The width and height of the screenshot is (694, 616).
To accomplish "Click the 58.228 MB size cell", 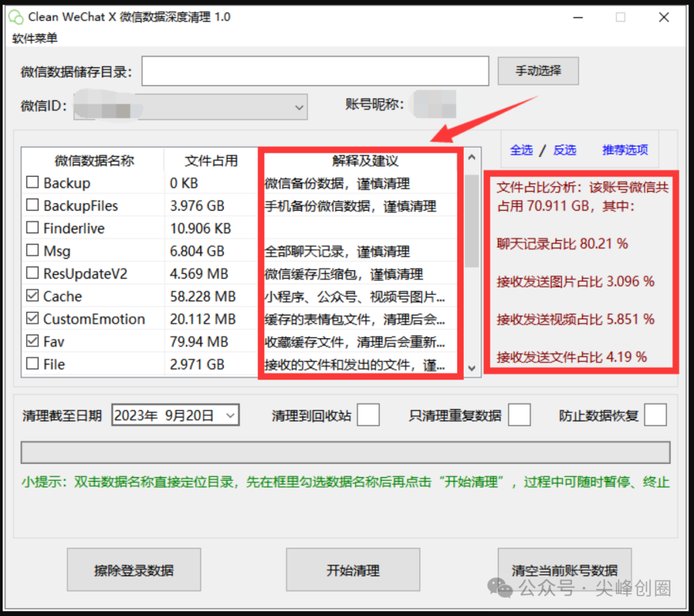I will (202, 296).
